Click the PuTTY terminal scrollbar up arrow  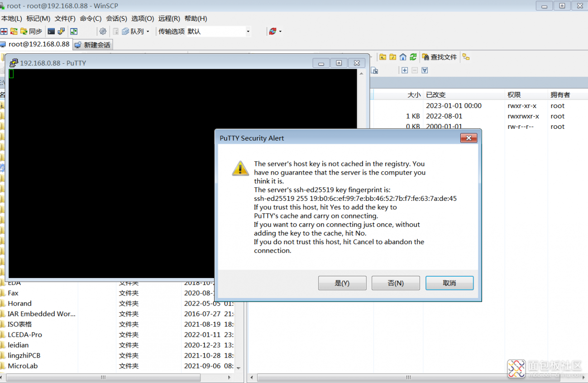point(361,73)
